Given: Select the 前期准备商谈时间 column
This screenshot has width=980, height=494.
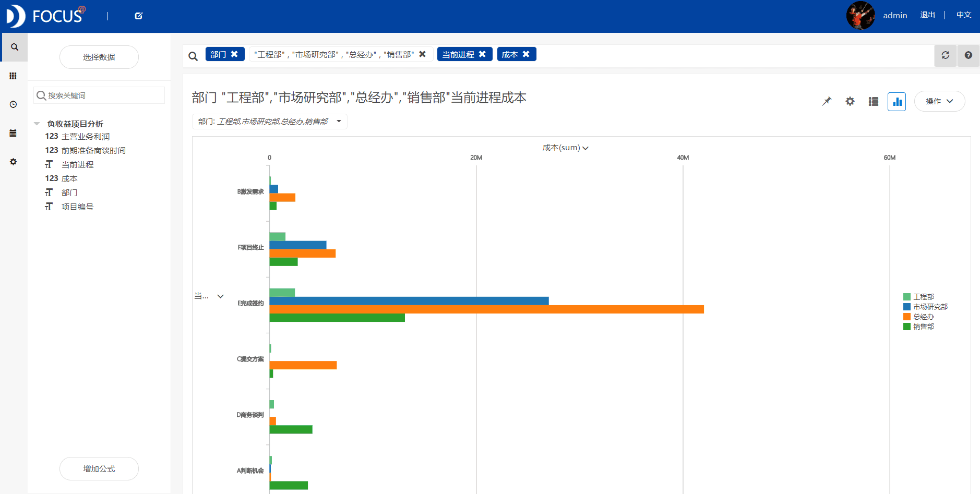Looking at the screenshot, I should point(93,150).
